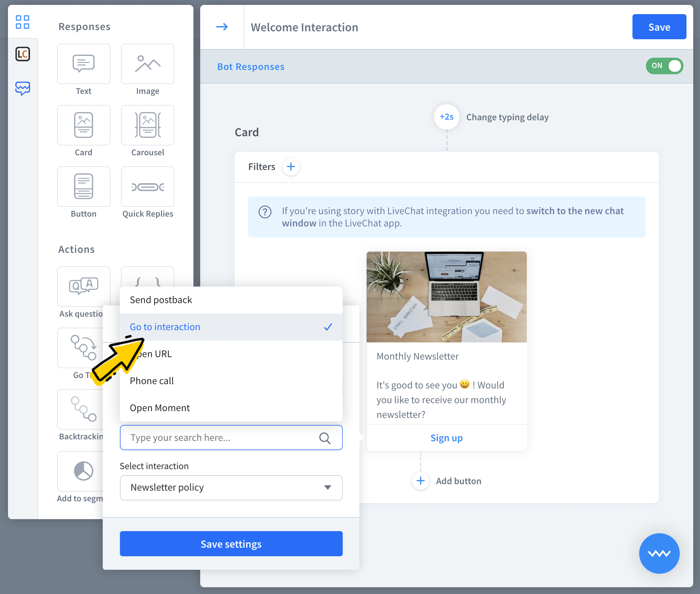Open the LiveChat integration icon

23,54
